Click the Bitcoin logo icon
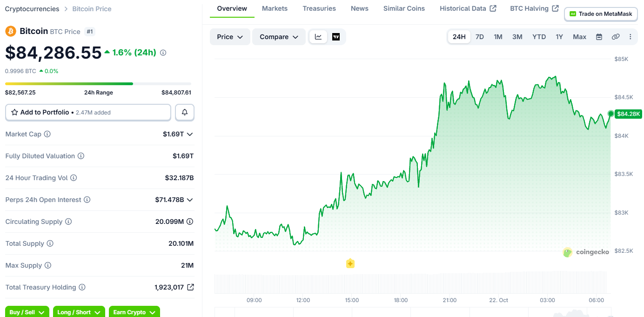The width and height of the screenshot is (644, 317). pos(10,31)
